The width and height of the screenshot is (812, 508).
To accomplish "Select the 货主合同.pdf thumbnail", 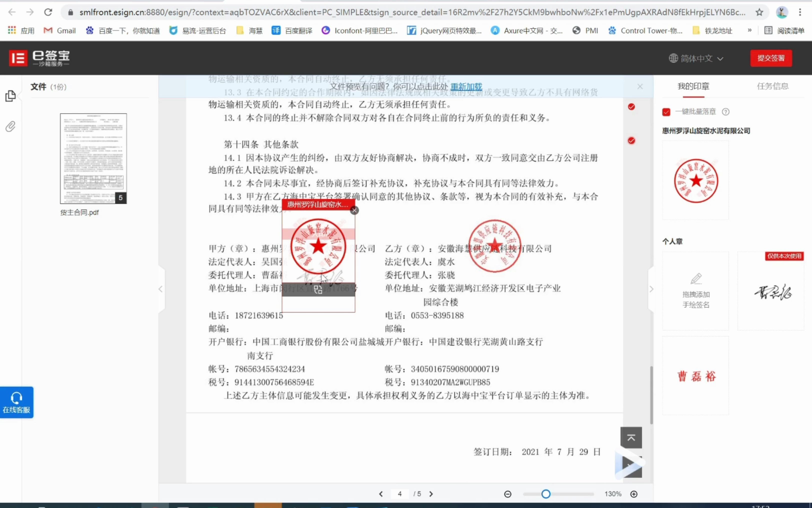I will (93, 159).
